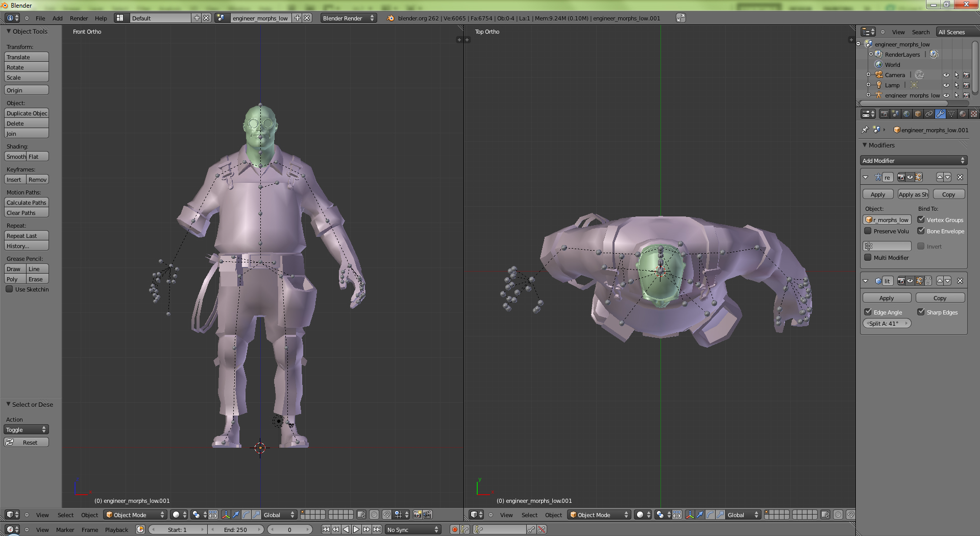Screen dimensions: 980x536
Task: Jump to the timeline's first frame
Action: point(326,529)
